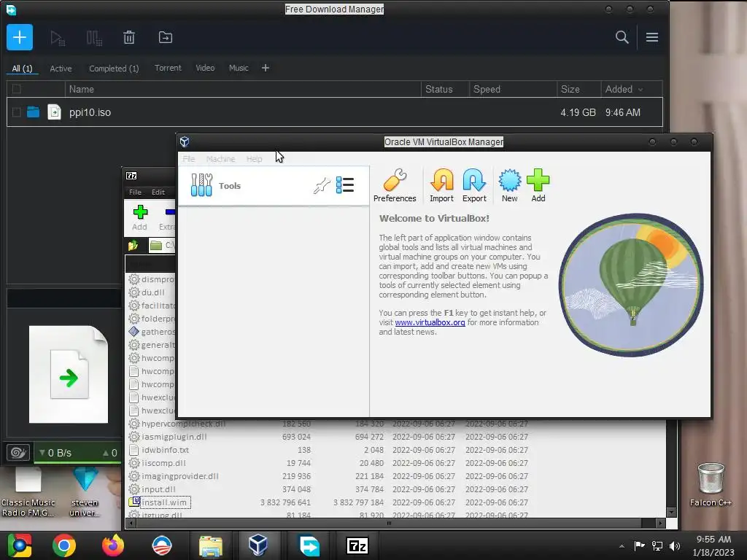Open the file explorer taskbar icon
747x560 pixels.
tap(210, 545)
